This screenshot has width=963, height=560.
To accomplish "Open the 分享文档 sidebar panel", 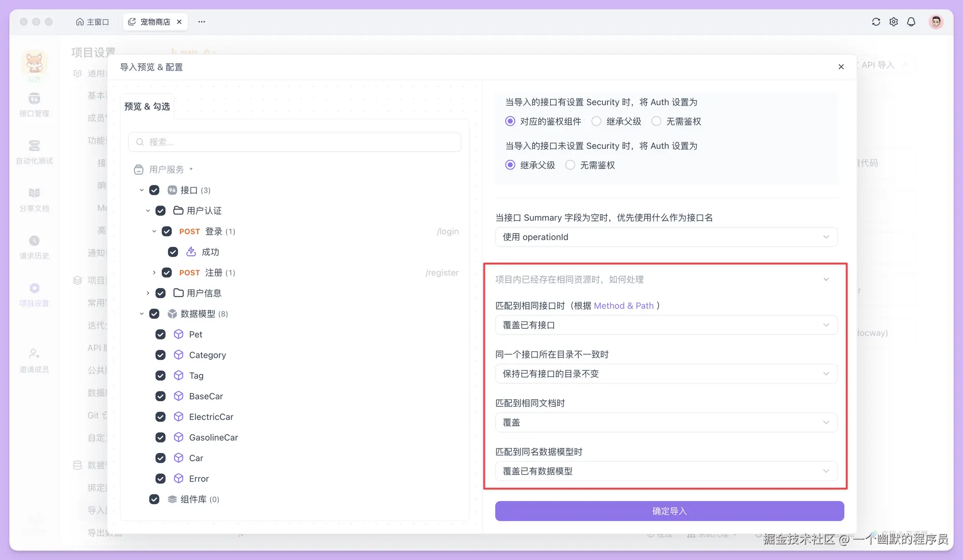I will [x=34, y=199].
